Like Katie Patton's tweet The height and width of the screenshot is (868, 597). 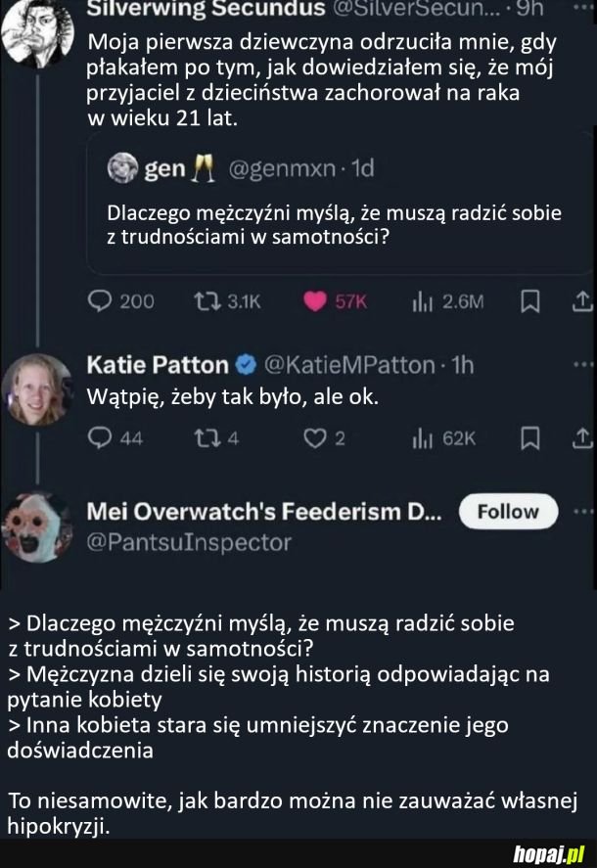(x=315, y=436)
